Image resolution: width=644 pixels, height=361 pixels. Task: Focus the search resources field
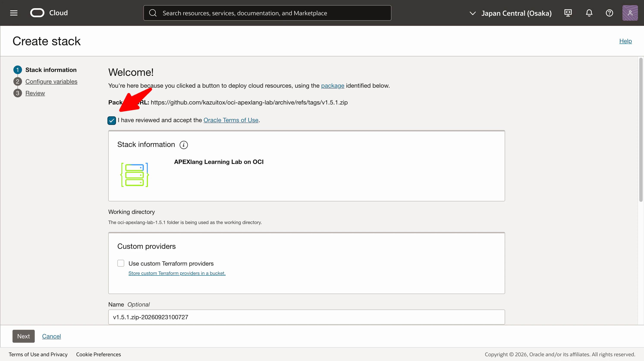click(267, 13)
